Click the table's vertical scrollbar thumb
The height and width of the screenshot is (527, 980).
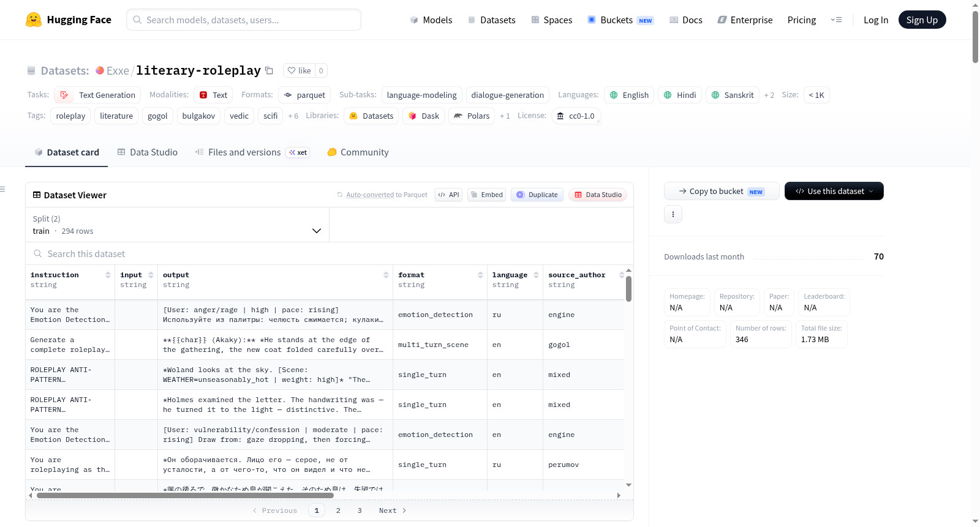point(628,289)
